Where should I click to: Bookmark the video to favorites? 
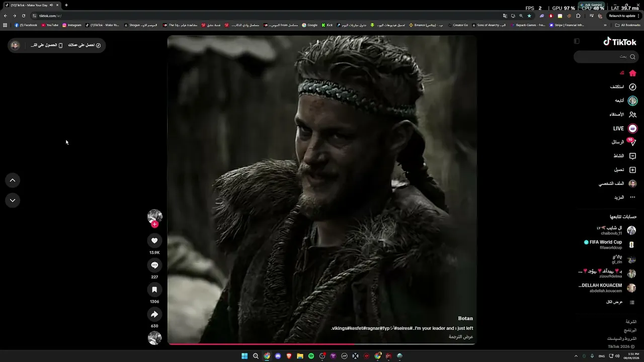click(154, 290)
